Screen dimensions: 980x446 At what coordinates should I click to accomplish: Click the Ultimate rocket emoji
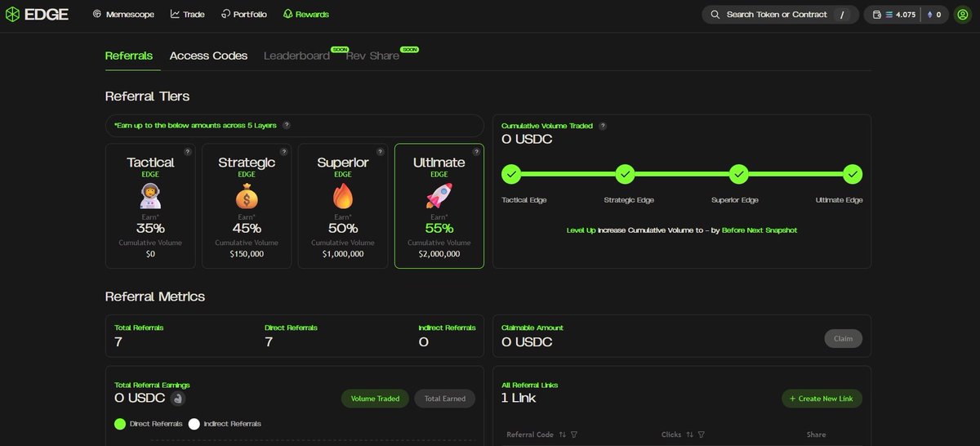[x=439, y=196]
